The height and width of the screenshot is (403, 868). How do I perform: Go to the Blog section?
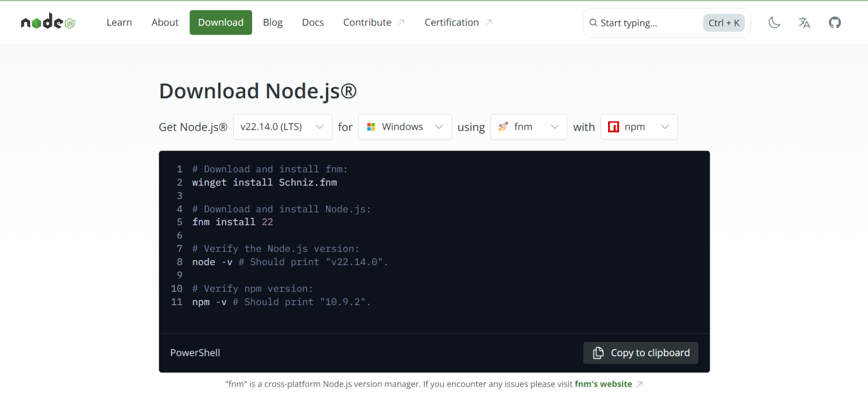(x=272, y=22)
